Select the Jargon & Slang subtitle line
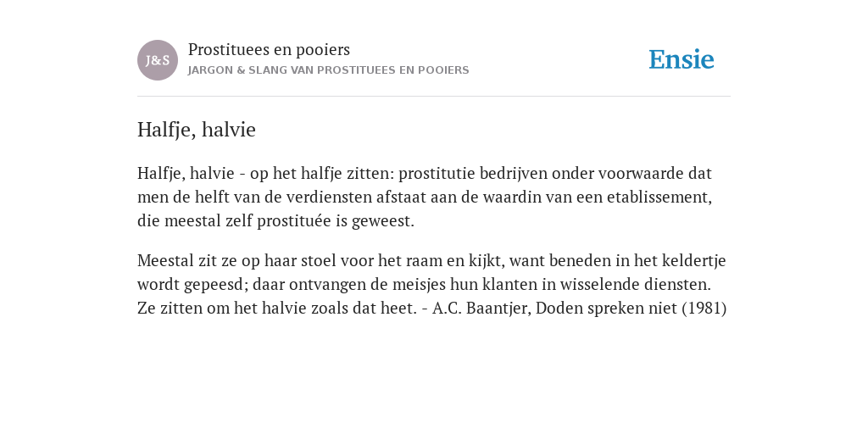Screen dimensions: 868x434 pos(328,70)
